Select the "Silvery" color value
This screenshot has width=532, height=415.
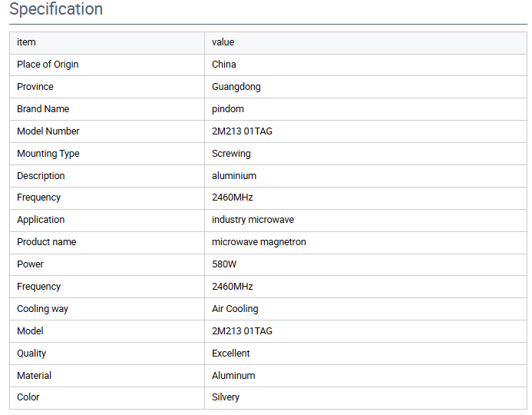click(226, 397)
